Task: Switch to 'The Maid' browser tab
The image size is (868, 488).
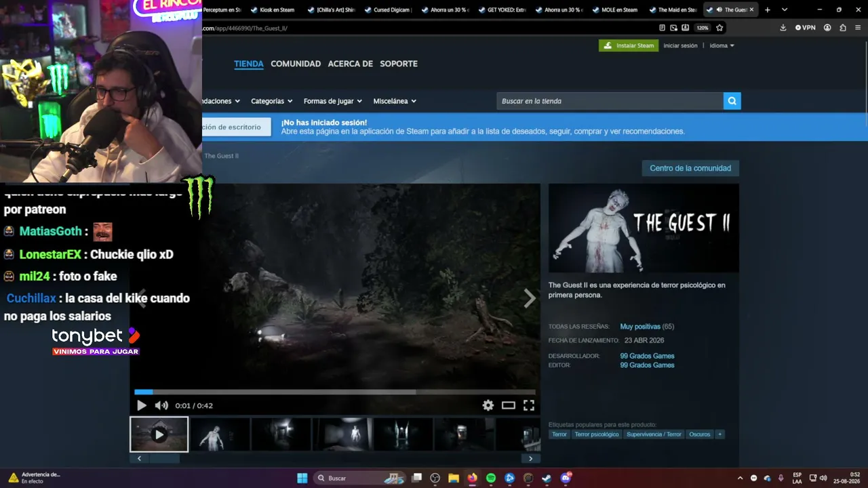Action: tap(671, 9)
